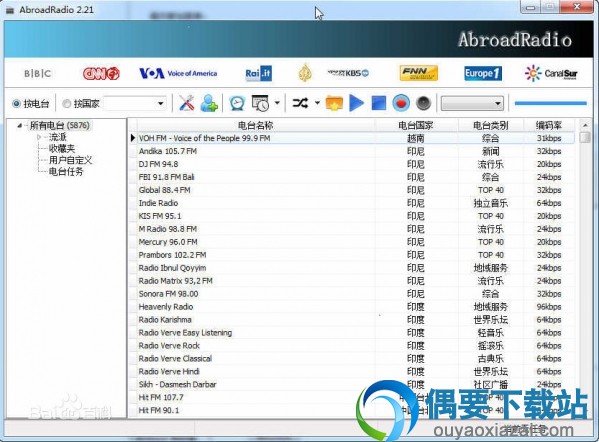This screenshot has width=599, height=442.
Task: Click the add user station icon
Action: pyautogui.click(x=209, y=103)
